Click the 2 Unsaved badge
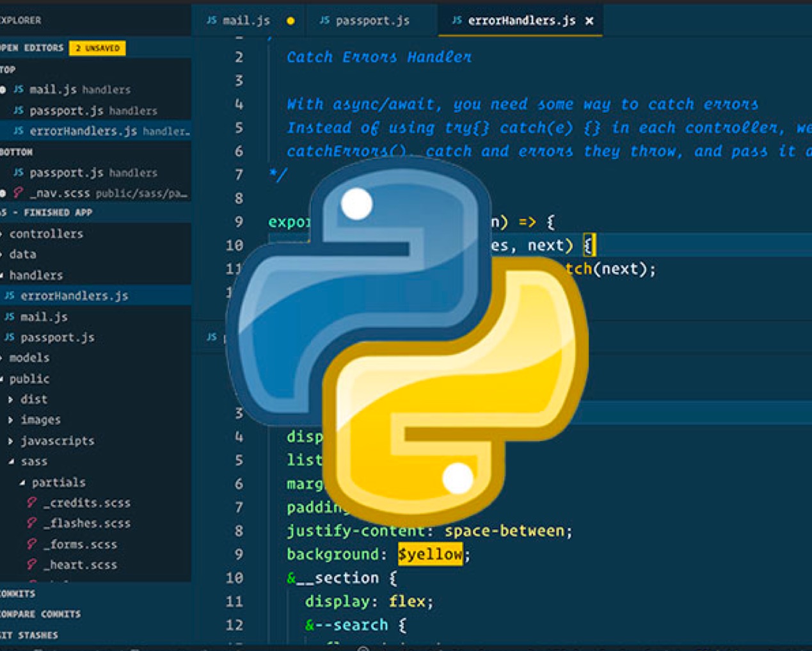Viewport: 812px width, 651px height. [97, 48]
